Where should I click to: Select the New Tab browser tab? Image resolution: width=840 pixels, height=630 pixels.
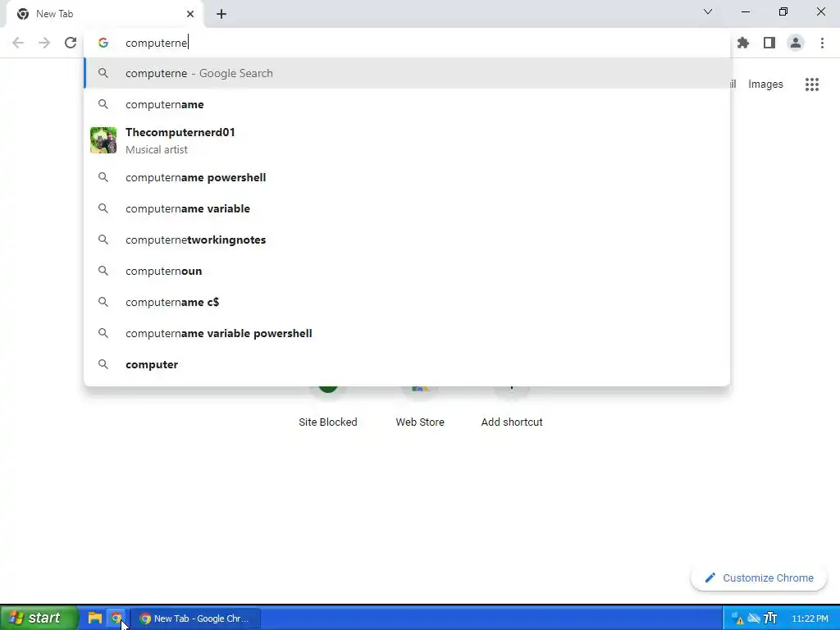tap(105, 14)
